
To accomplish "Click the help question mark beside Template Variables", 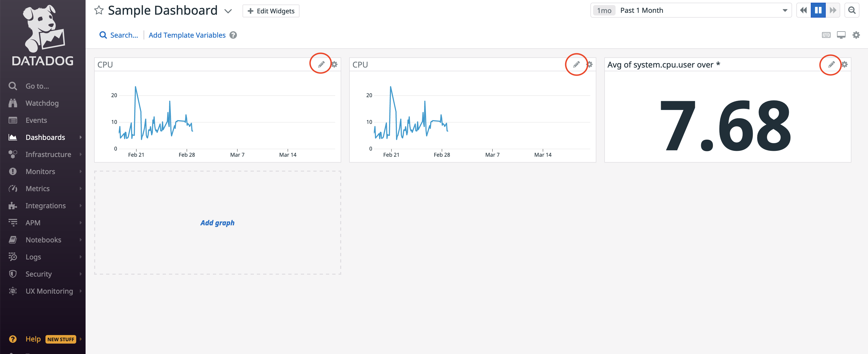I will pyautogui.click(x=233, y=35).
